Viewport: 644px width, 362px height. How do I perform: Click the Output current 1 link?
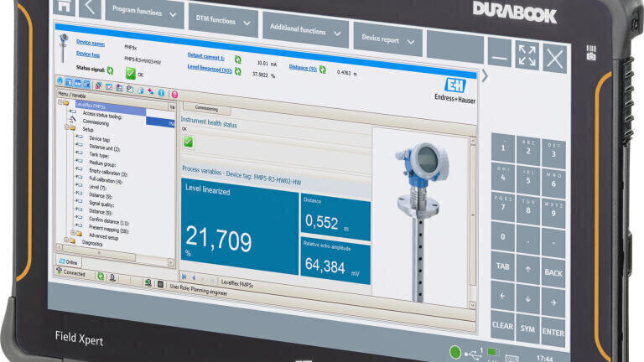205,56
